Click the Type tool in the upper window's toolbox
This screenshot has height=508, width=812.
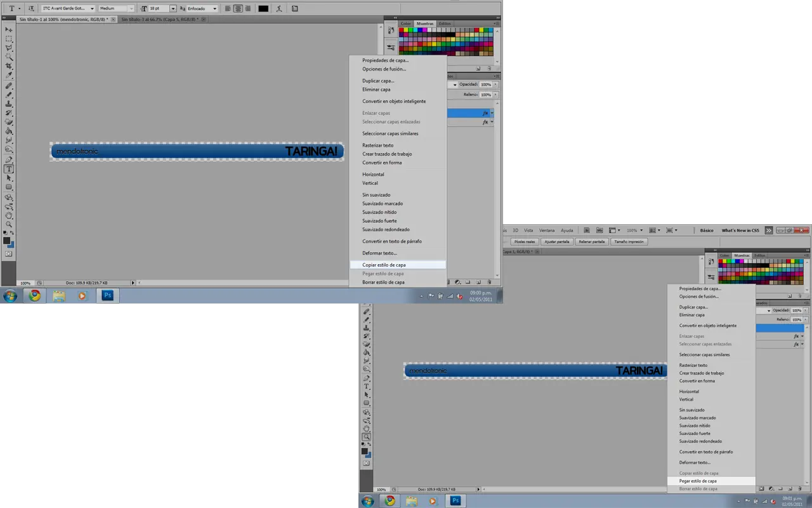(9, 170)
